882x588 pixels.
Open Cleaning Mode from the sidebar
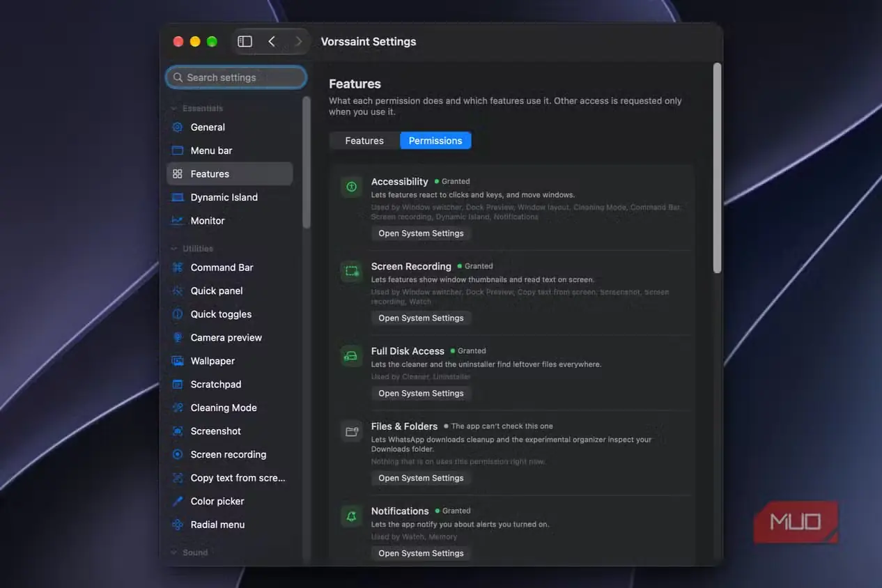click(x=230, y=408)
